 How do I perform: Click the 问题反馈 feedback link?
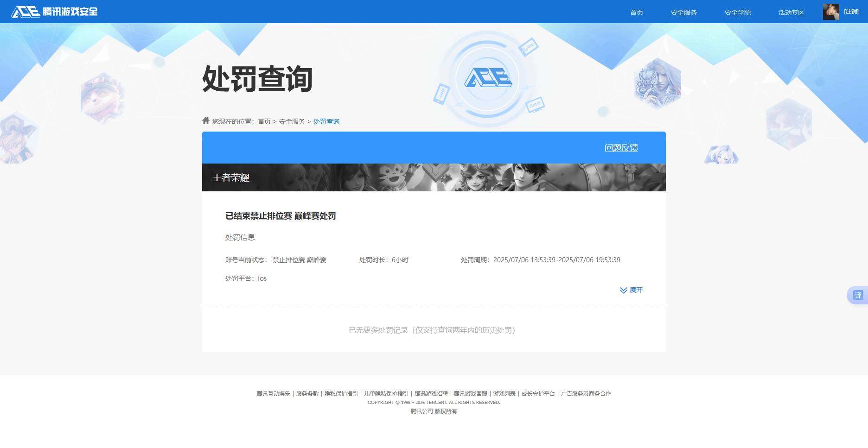621,147
